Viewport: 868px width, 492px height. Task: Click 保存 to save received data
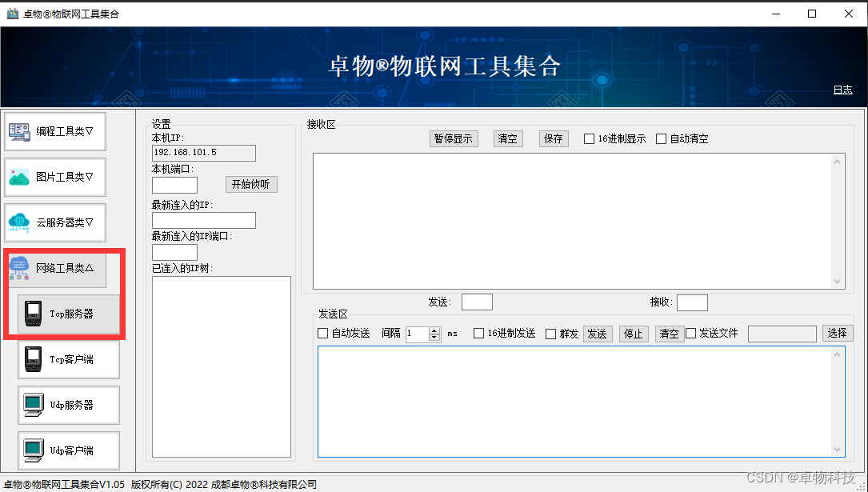coord(554,139)
